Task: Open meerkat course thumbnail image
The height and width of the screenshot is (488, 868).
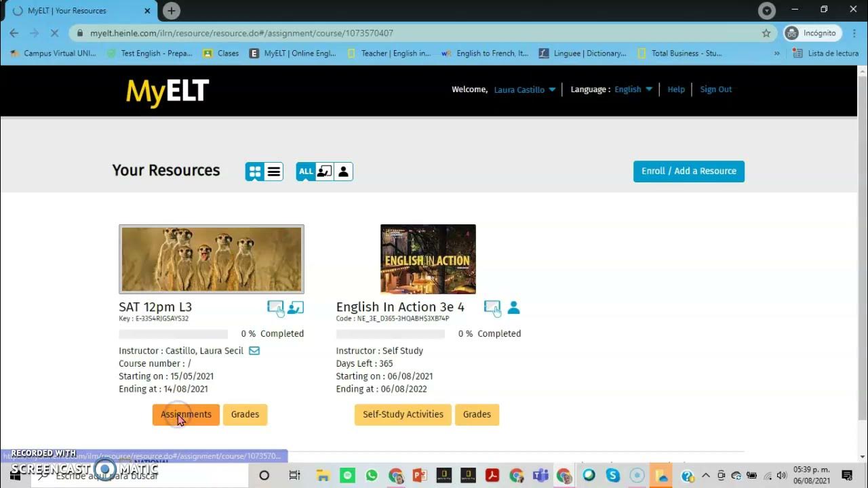Action: point(212,259)
